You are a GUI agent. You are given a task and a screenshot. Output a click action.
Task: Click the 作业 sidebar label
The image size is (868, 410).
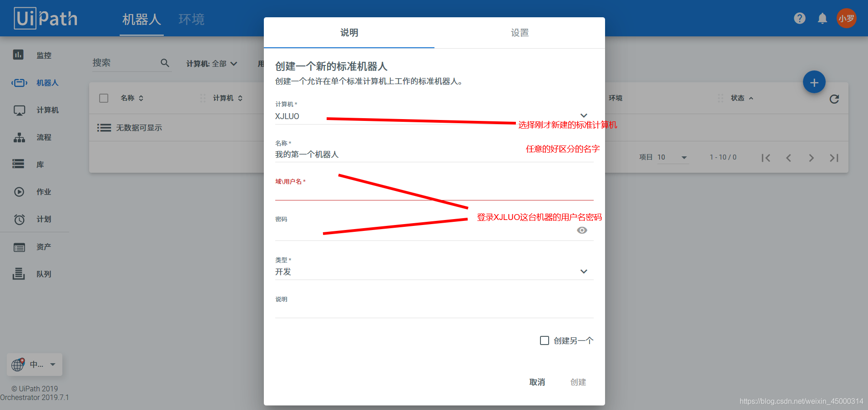tap(44, 192)
